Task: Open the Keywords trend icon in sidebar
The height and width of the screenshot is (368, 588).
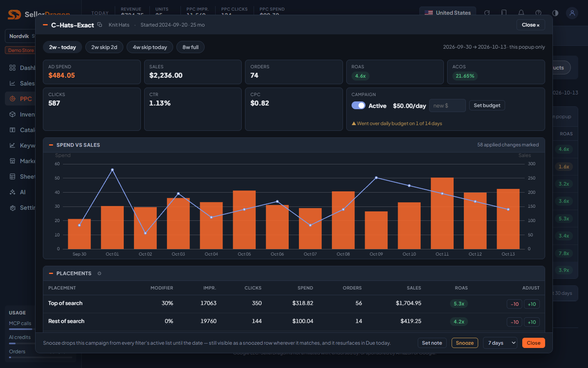Action: tap(13, 146)
